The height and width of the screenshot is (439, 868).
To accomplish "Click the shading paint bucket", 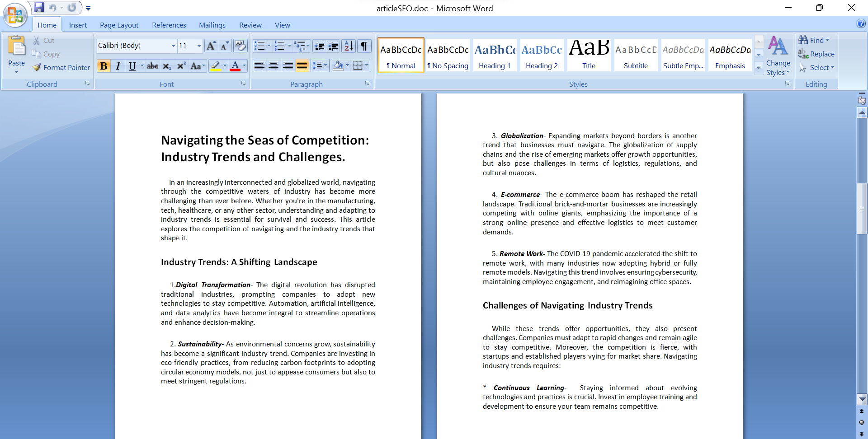I will coord(338,66).
